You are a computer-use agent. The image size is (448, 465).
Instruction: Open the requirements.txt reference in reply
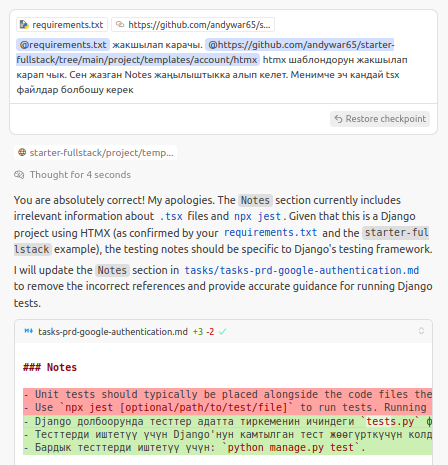point(270,232)
